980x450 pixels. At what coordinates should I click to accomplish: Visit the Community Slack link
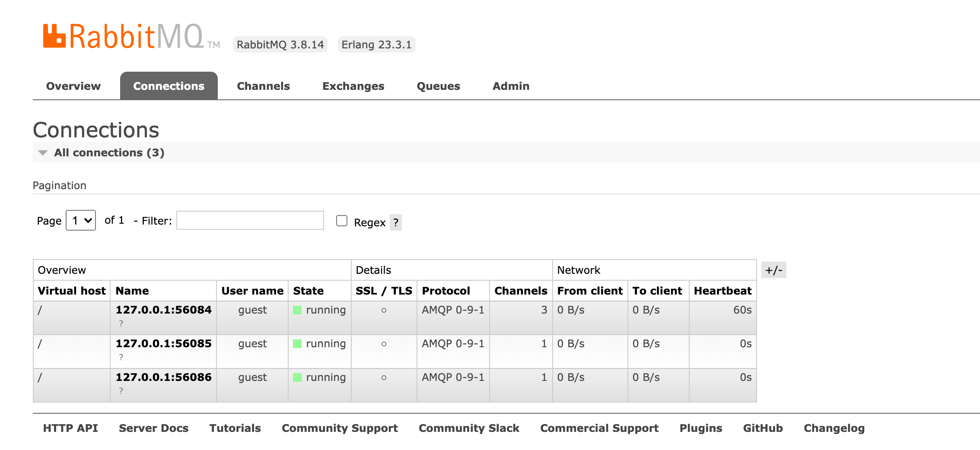tap(469, 428)
